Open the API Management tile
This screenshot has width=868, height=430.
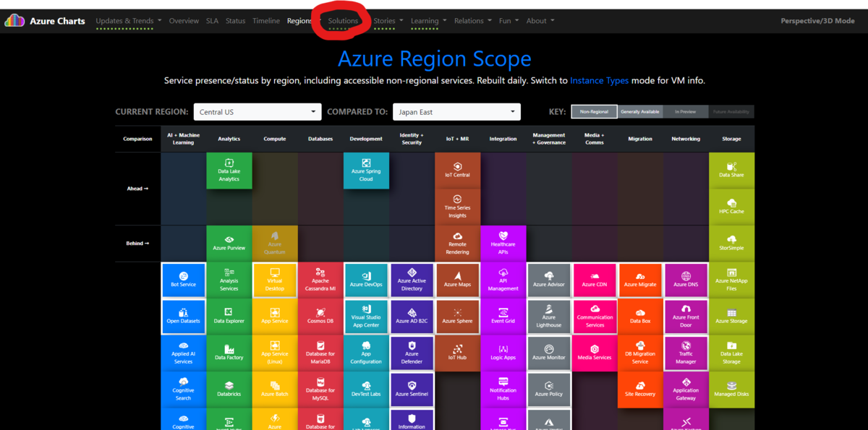point(503,280)
